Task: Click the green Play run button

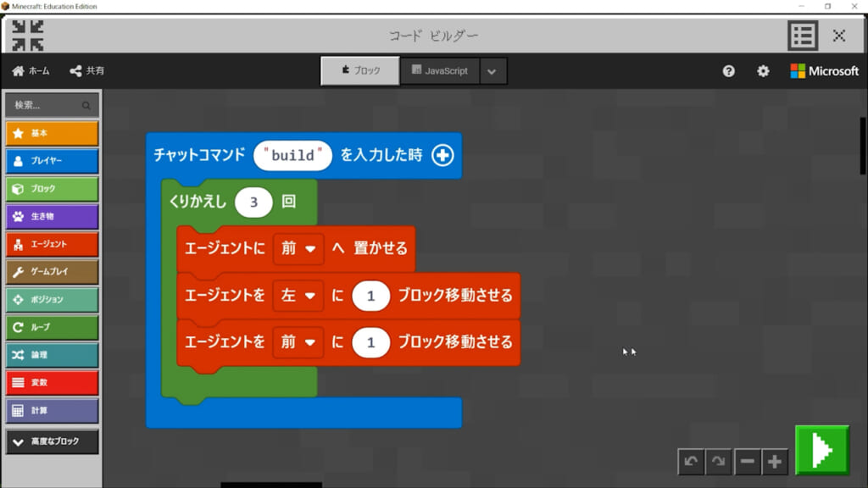Action: (x=821, y=450)
